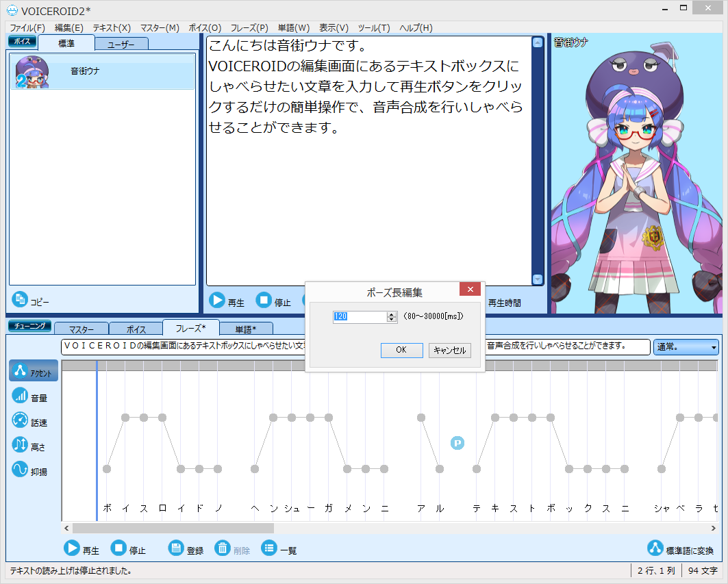Switch to ボイス tuning tab

click(x=136, y=329)
